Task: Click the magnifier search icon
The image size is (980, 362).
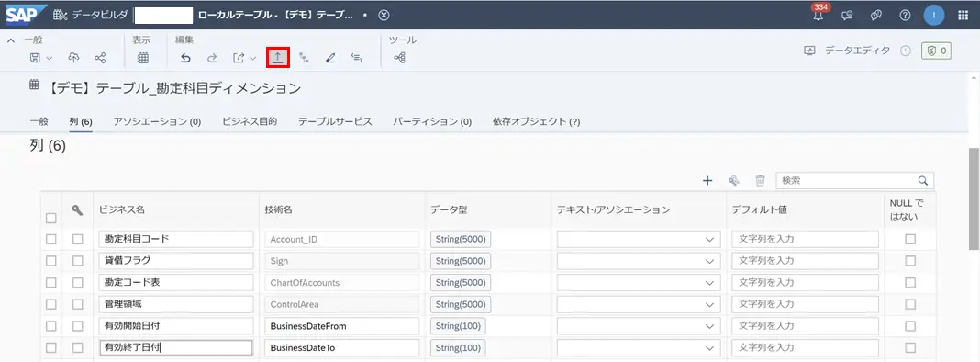Action: (x=923, y=181)
